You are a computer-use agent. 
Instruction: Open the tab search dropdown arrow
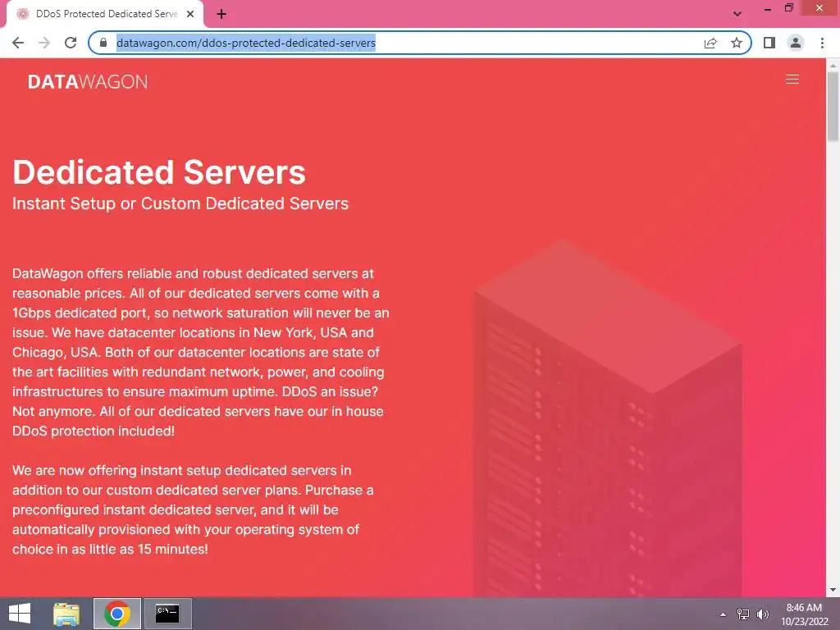(737, 14)
